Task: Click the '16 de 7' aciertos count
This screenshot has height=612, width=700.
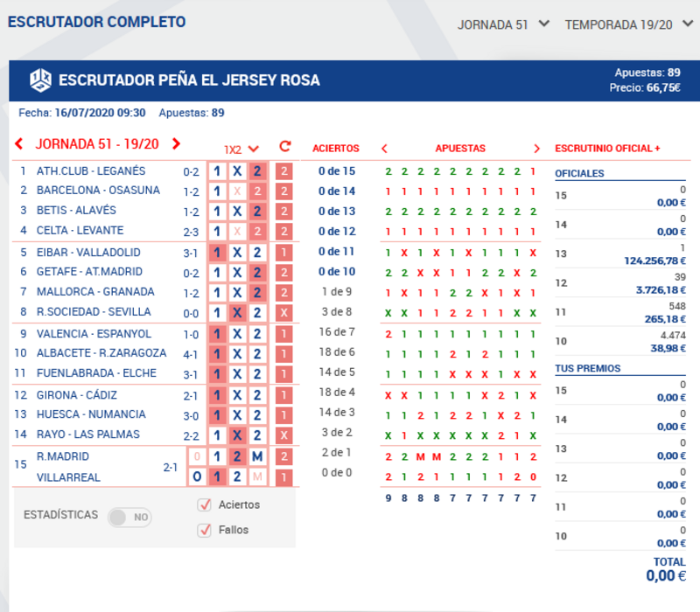Action: tap(337, 332)
